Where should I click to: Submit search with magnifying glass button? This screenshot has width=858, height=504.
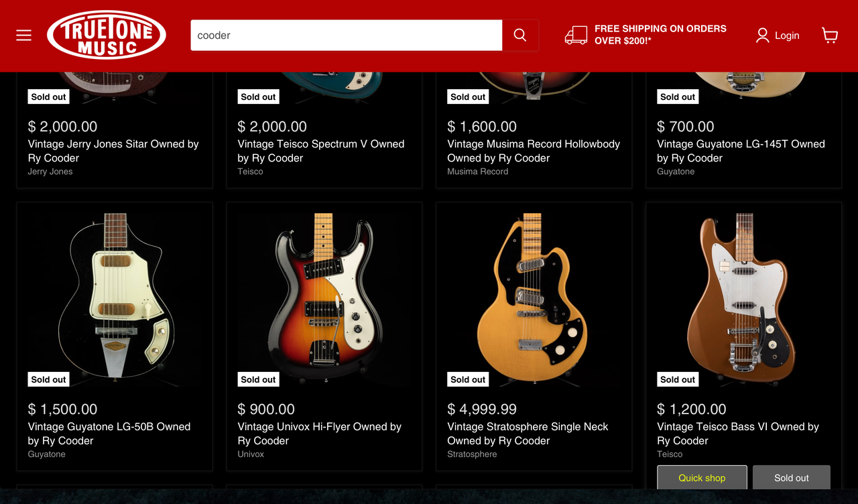520,35
